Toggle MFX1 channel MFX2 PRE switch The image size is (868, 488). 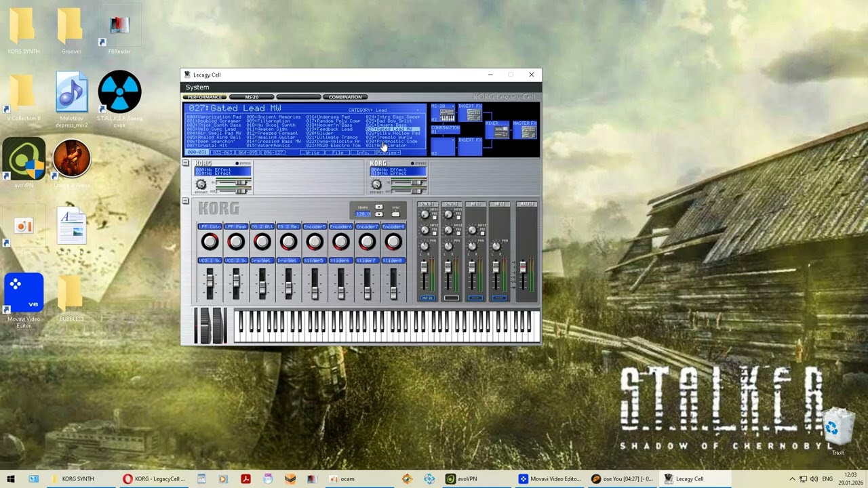coord(482,233)
